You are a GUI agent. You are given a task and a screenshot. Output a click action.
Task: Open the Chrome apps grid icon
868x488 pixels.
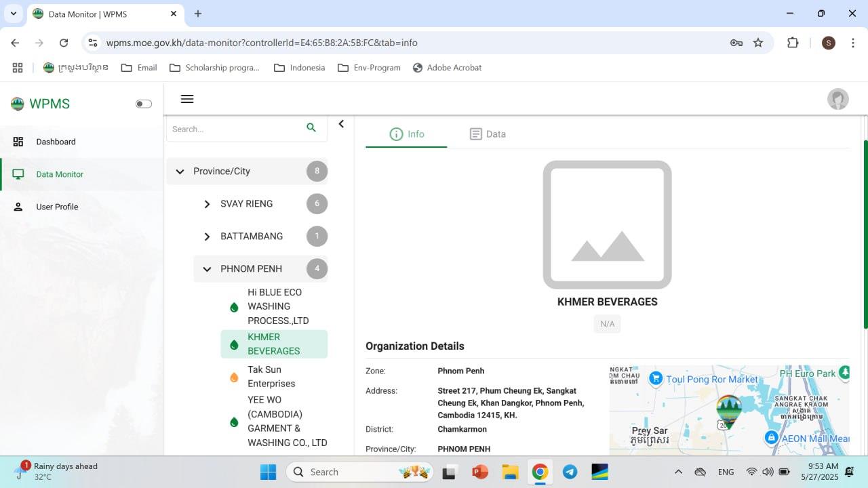point(18,68)
